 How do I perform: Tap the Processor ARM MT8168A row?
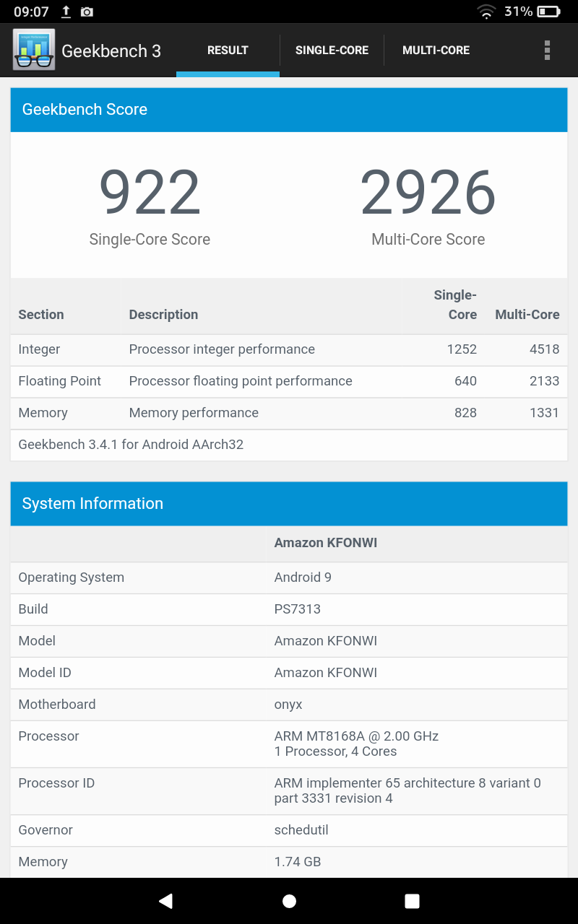pos(289,744)
